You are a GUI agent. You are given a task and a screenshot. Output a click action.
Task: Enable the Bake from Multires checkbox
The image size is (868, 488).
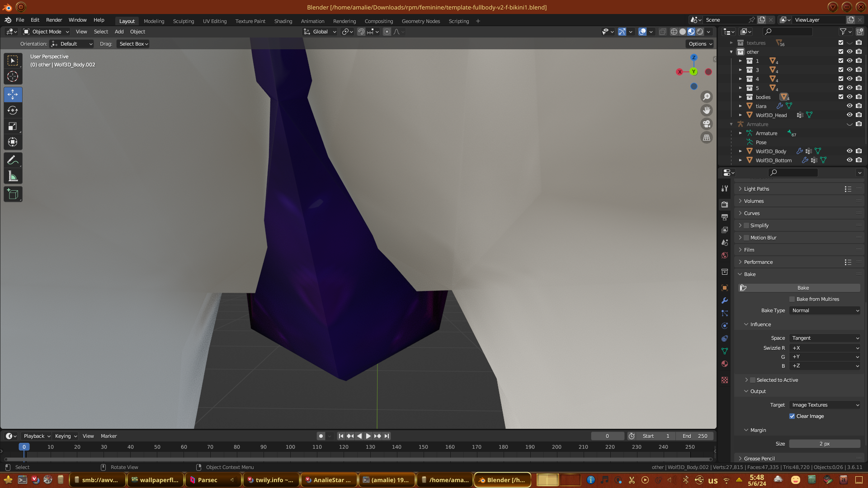click(792, 299)
